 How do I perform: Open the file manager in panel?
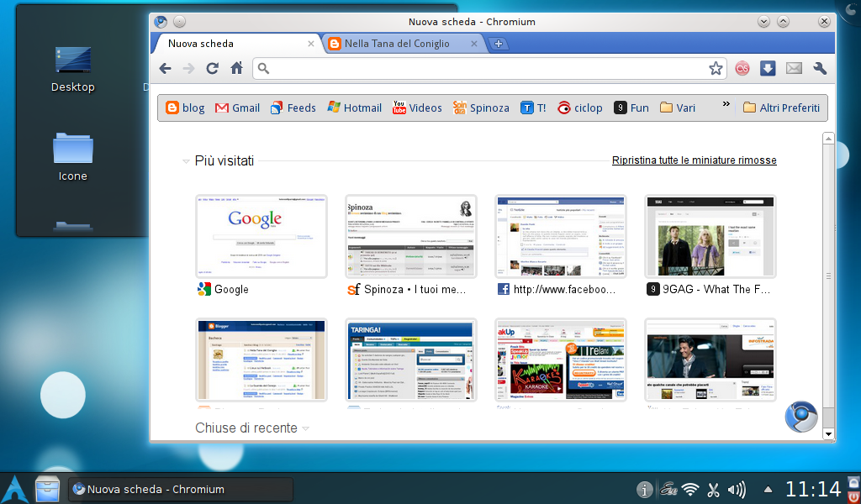[x=47, y=489]
